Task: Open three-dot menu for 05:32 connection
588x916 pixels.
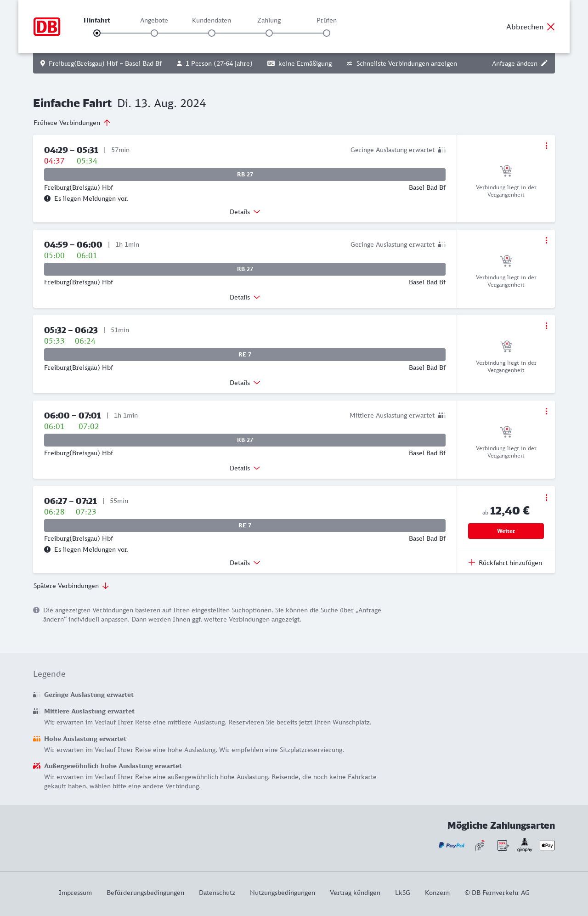Action: [546, 326]
